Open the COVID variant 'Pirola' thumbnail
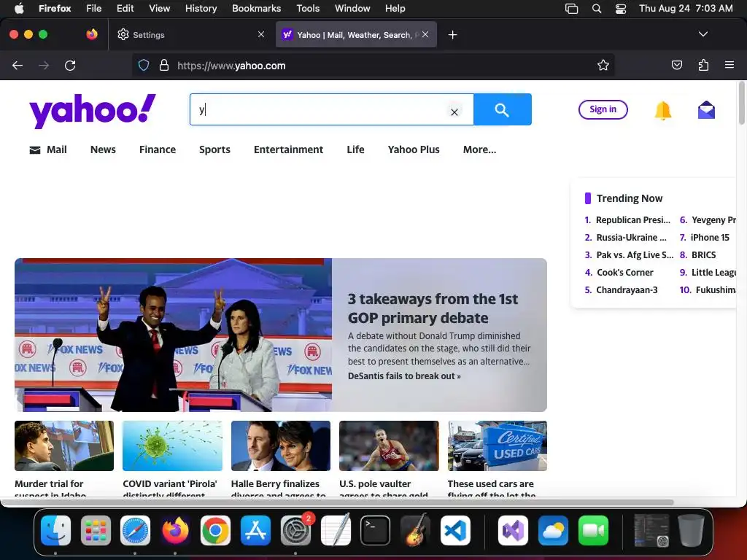The image size is (747, 560). tap(172, 446)
